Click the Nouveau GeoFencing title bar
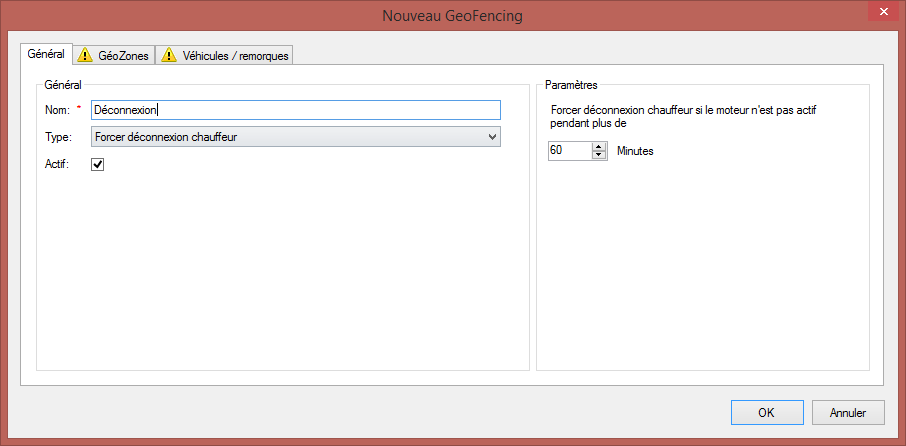The image size is (906, 446). [x=452, y=16]
